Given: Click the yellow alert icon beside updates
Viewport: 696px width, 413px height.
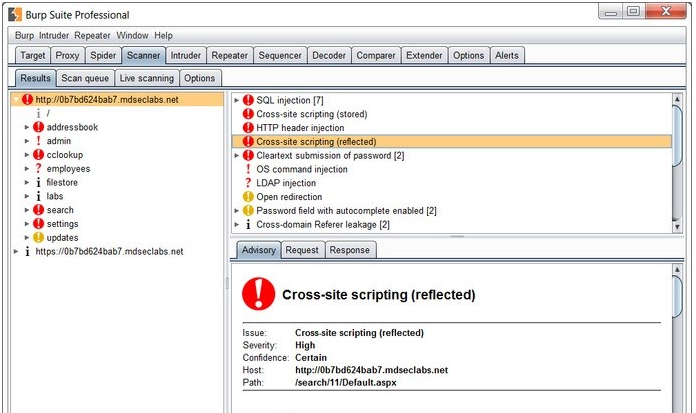Looking at the screenshot, I should coord(39,237).
